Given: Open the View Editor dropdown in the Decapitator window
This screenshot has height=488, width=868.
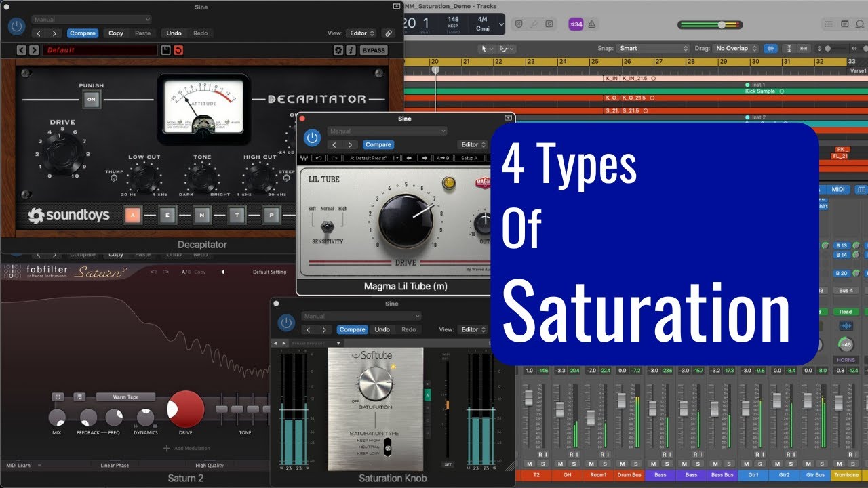Looking at the screenshot, I should pos(362,33).
